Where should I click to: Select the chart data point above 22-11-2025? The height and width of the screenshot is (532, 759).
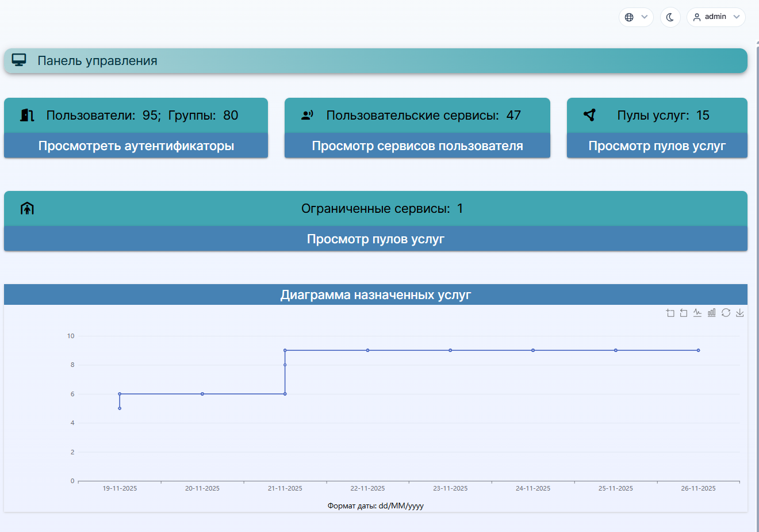pyautogui.click(x=368, y=350)
